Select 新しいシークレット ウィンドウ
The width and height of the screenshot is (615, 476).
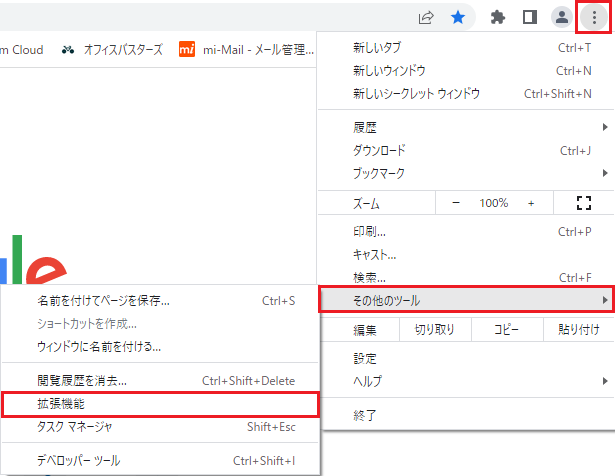coord(417,93)
